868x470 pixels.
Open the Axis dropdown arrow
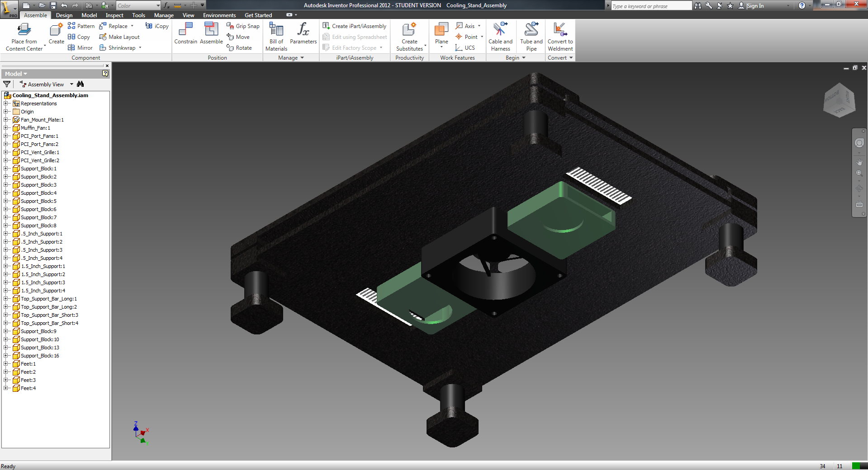[479, 26]
